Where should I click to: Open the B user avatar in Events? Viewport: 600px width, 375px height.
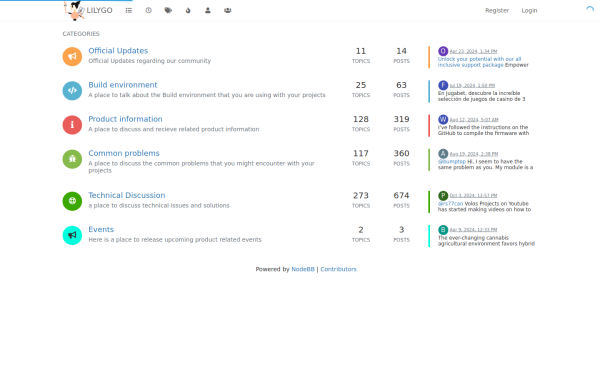tap(443, 230)
